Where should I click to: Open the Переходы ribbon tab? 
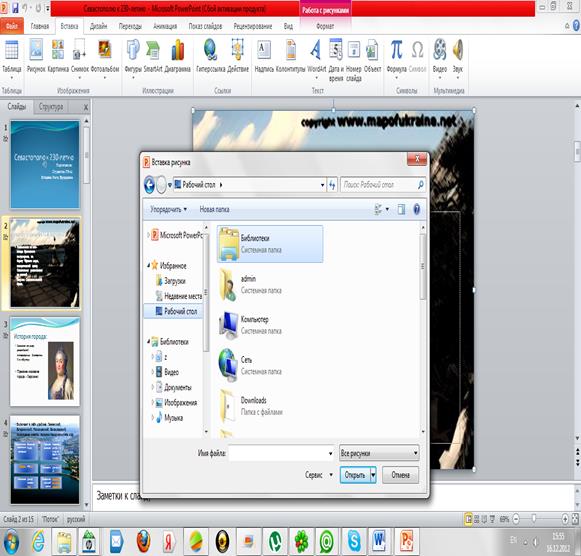[x=130, y=26]
